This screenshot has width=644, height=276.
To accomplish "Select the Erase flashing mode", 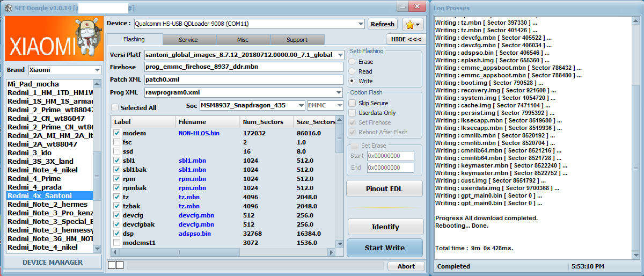I will [x=353, y=62].
